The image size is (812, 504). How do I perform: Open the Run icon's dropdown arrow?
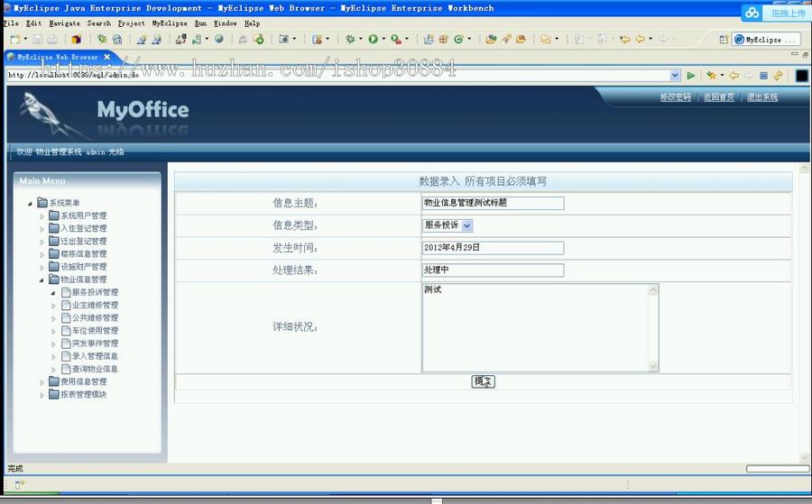pos(383,39)
